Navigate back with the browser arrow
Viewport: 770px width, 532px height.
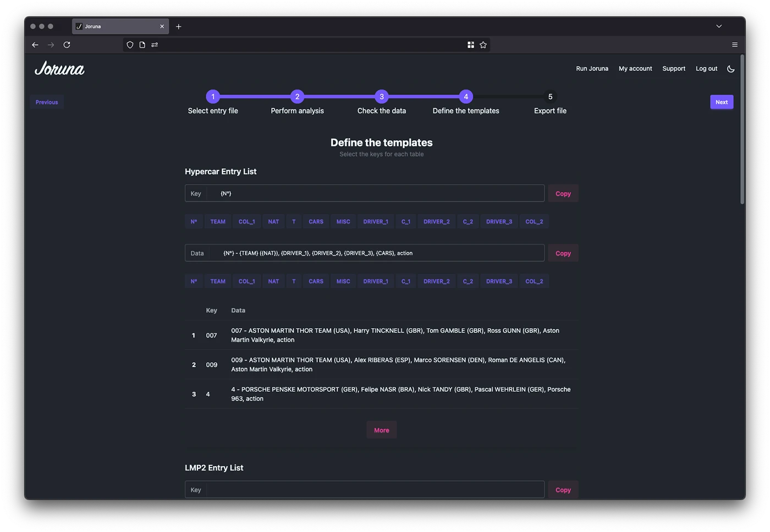(35, 45)
